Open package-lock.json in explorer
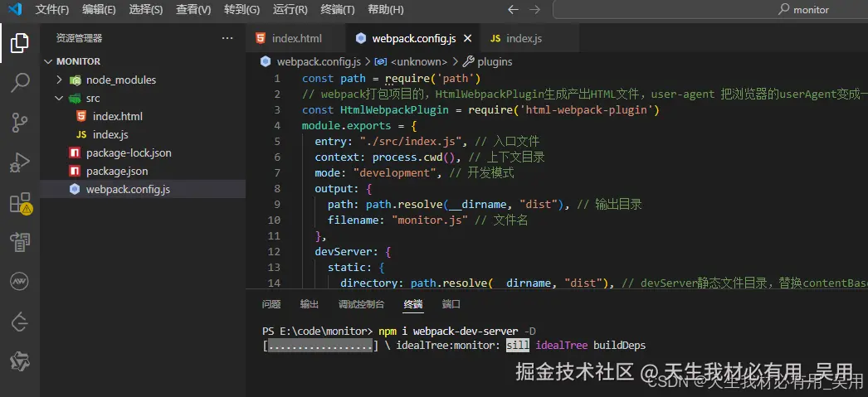 [143, 153]
